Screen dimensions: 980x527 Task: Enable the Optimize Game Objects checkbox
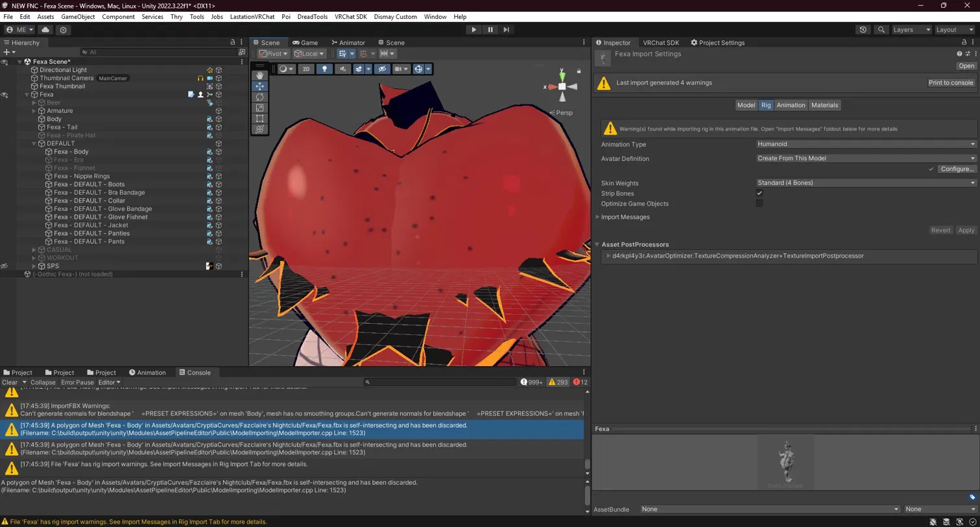(759, 204)
